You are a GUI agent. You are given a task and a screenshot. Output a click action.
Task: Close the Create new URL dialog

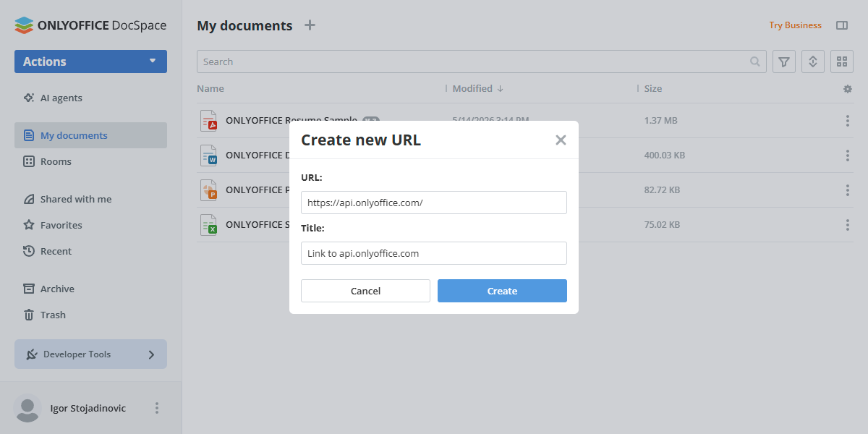561,140
